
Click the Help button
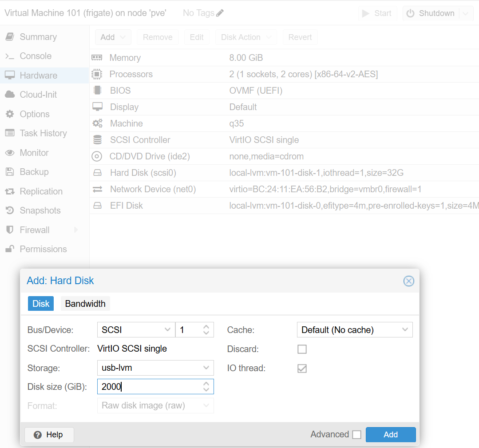click(49, 435)
